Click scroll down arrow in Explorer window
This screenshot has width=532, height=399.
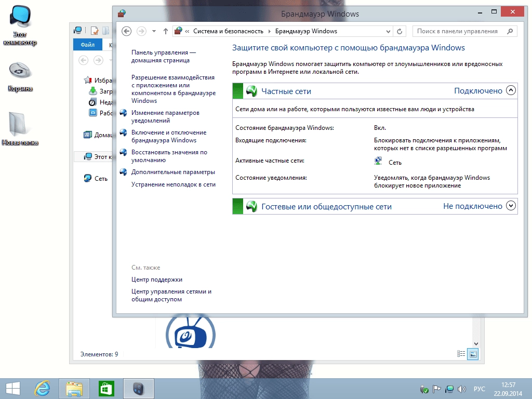[x=476, y=343]
